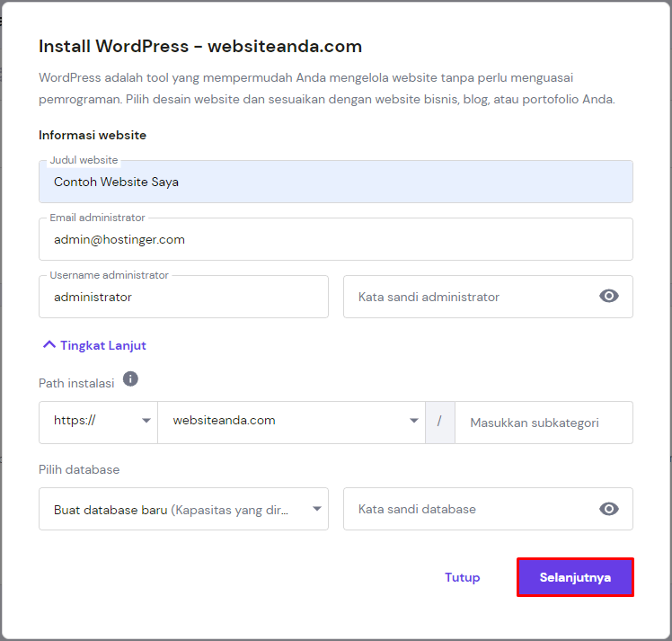This screenshot has height=641, width=672.
Task: Click the Path instalasi label
Action: (76, 383)
